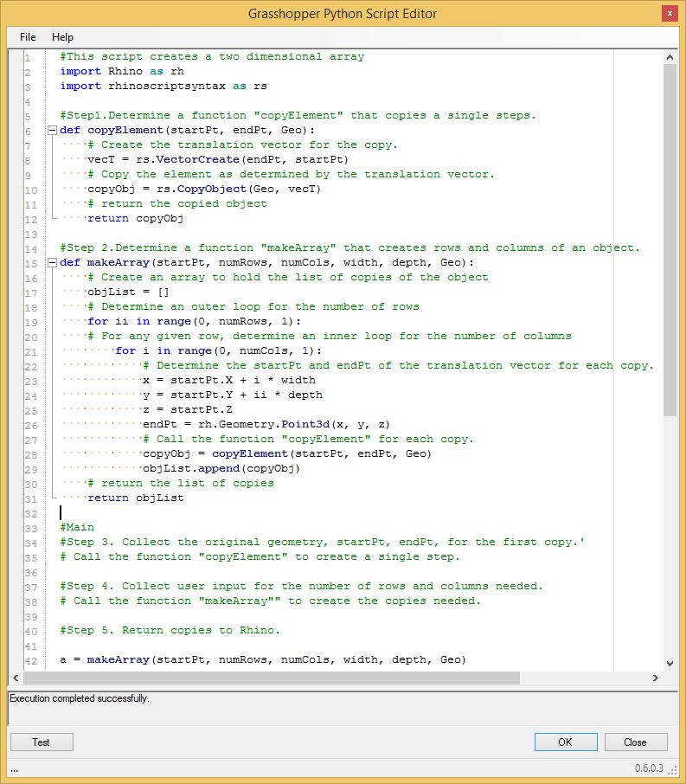686x784 pixels.
Task: Click "x = startPt.X + i * width" line
Action: pos(229,381)
